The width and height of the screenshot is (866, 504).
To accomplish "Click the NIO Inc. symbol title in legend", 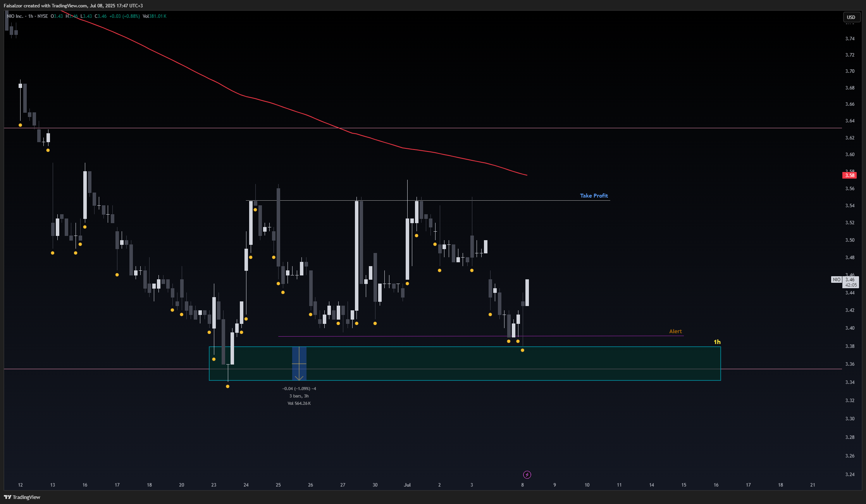I will (15, 16).
